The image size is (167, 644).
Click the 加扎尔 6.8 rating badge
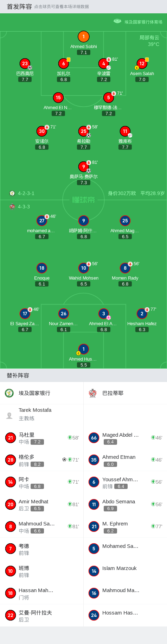tap(64, 80)
